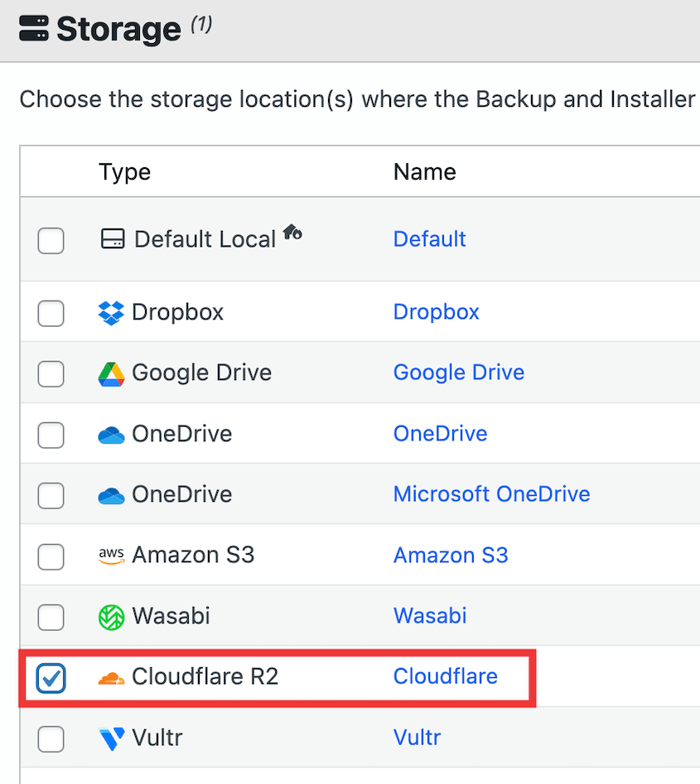This screenshot has width=700, height=784.
Task: Enable the Google Drive storage checkbox
Action: click(51, 374)
